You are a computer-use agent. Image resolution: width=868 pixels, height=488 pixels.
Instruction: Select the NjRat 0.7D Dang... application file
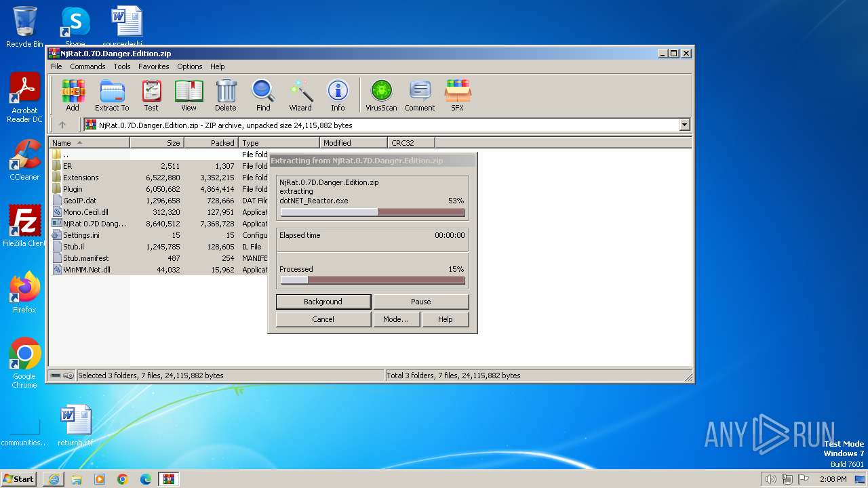tap(159, 224)
